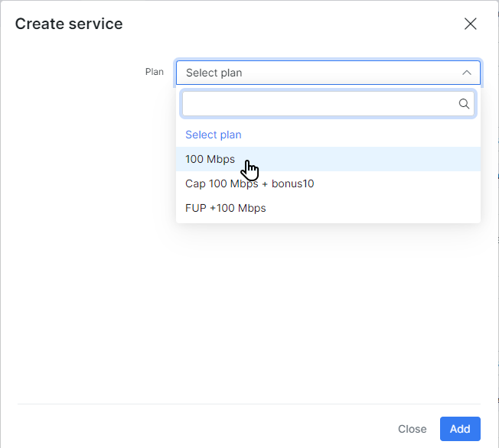This screenshot has height=448, width=499.
Task: Highlight the hovered 100 Mbps entry
Action: coord(328,159)
